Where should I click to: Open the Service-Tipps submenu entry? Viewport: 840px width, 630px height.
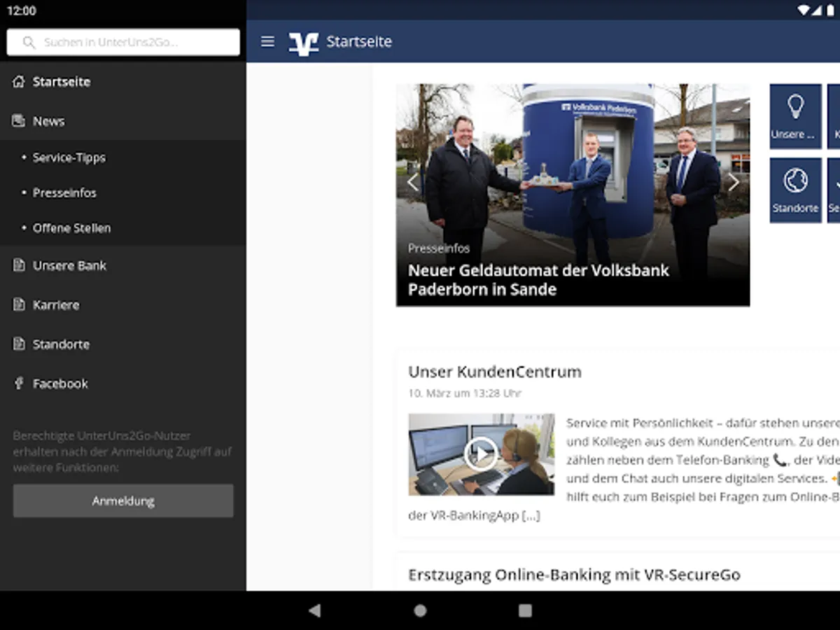tap(123, 157)
